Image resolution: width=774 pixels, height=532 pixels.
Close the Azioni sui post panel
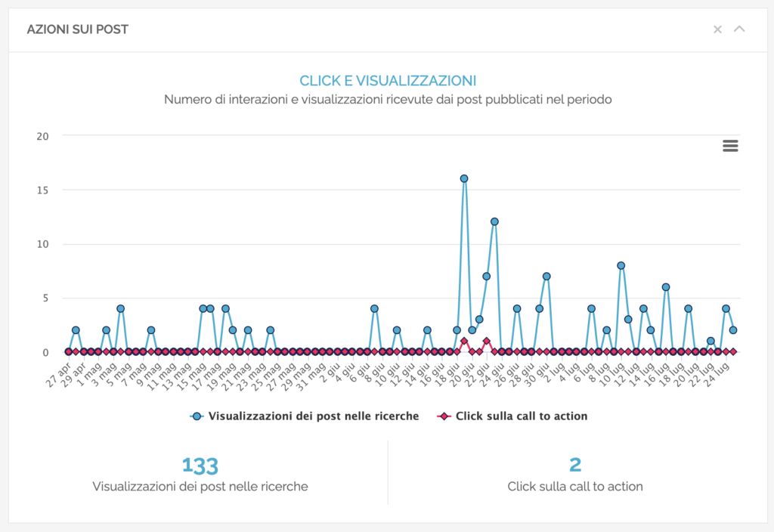717,29
